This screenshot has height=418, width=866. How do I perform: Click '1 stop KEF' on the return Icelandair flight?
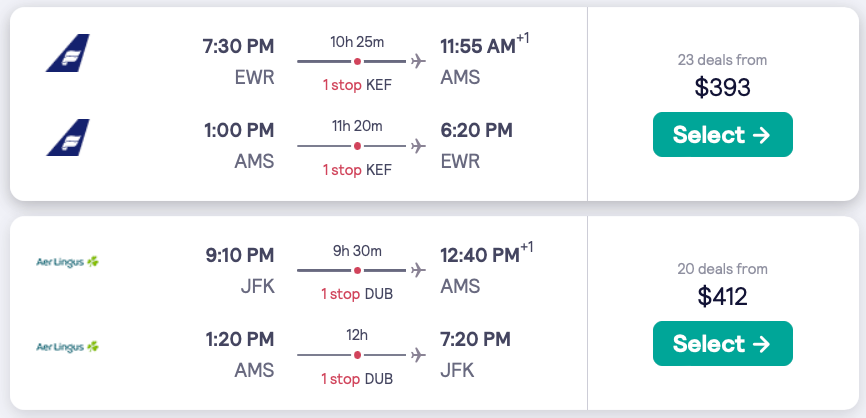pyautogui.click(x=357, y=170)
